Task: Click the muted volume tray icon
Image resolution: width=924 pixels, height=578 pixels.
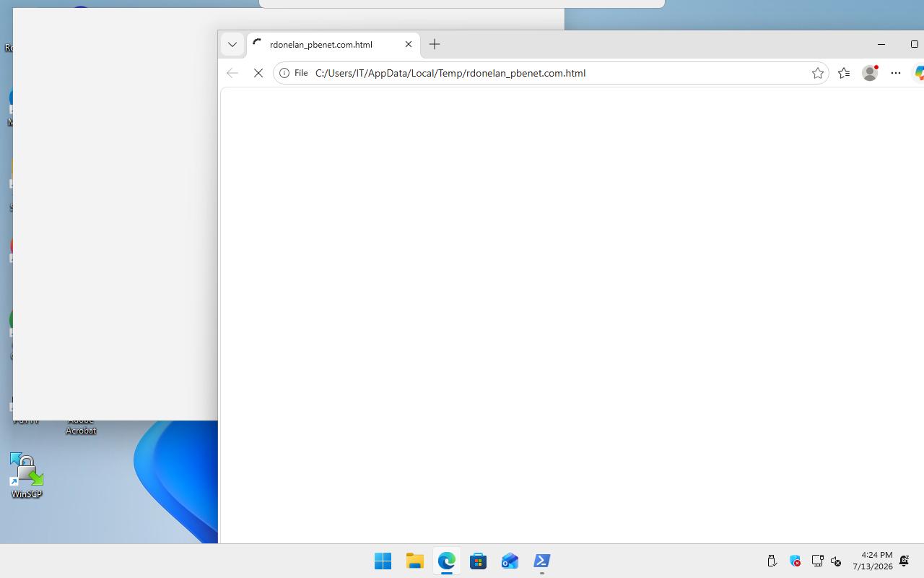Action: click(836, 561)
